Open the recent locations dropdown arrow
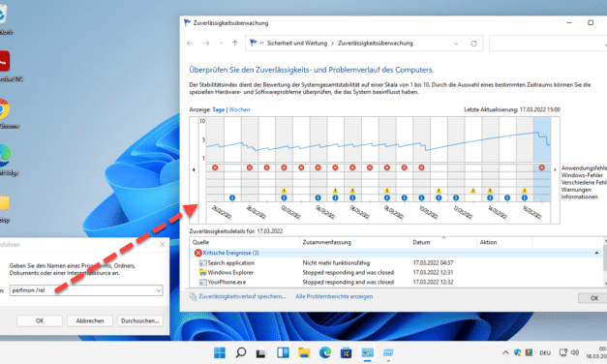This screenshot has width=607, height=364. coord(221,43)
